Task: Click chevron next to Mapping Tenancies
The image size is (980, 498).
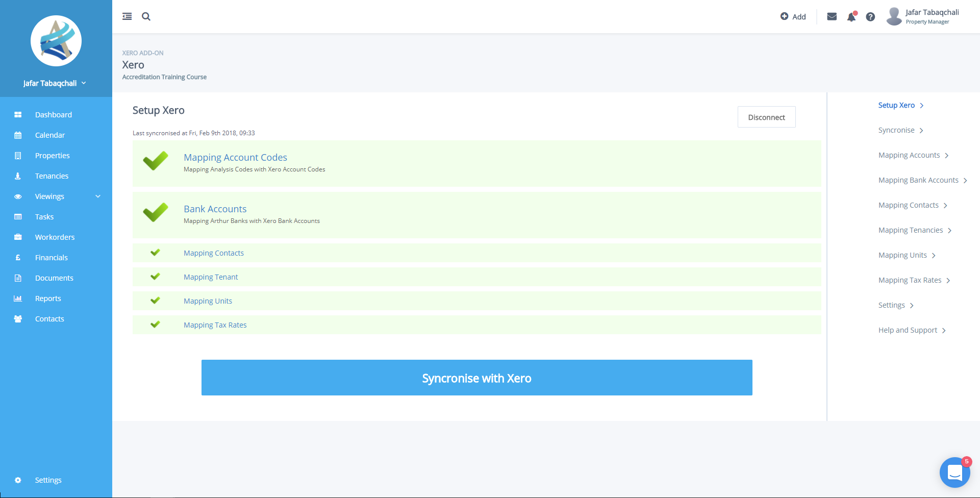Action: click(949, 231)
